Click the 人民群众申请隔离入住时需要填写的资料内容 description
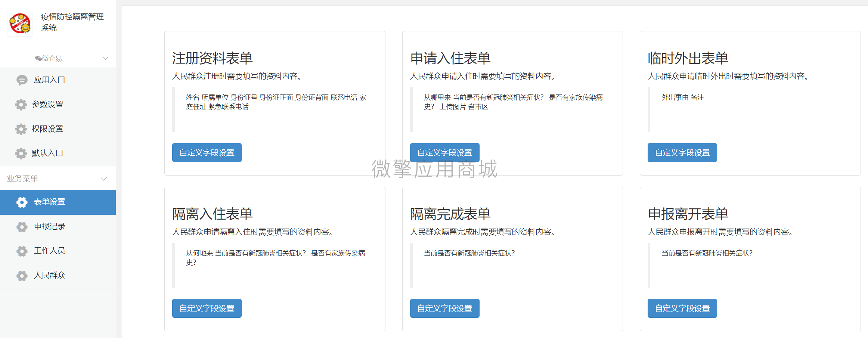The image size is (868, 338). tap(252, 232)
